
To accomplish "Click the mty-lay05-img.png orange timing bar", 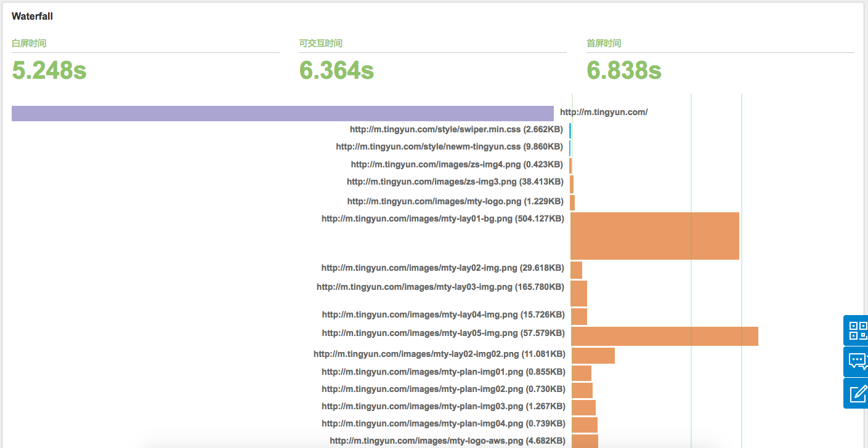I will [x=664, y=336].
